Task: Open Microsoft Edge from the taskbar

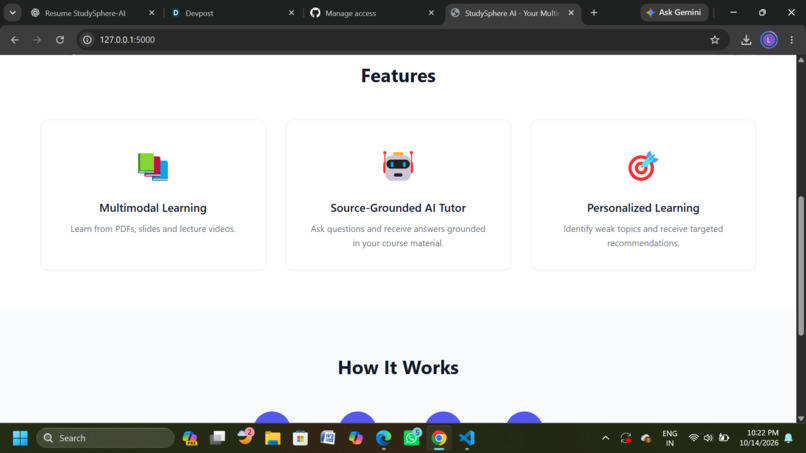Action: click(383, 438)
